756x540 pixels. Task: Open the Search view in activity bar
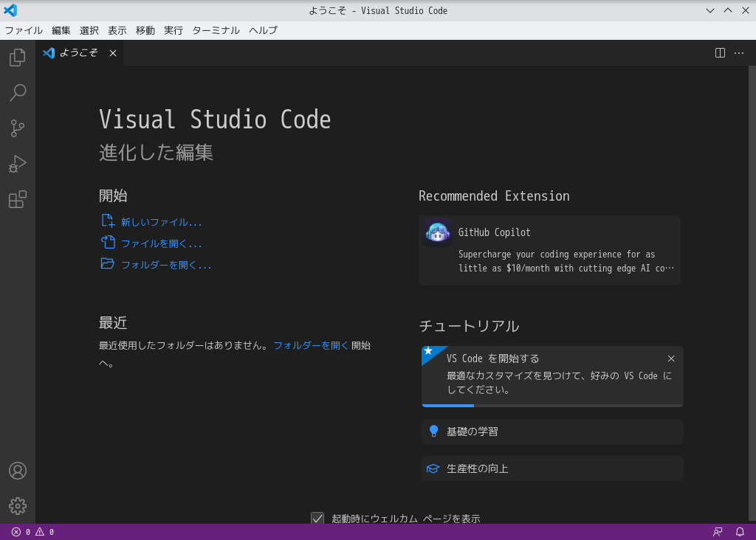point(18,93)
